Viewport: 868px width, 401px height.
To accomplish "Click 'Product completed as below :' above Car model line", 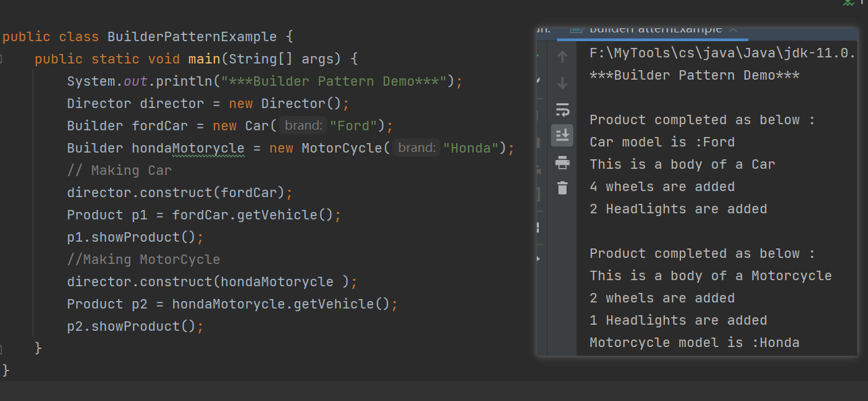I will coord(703,119).
